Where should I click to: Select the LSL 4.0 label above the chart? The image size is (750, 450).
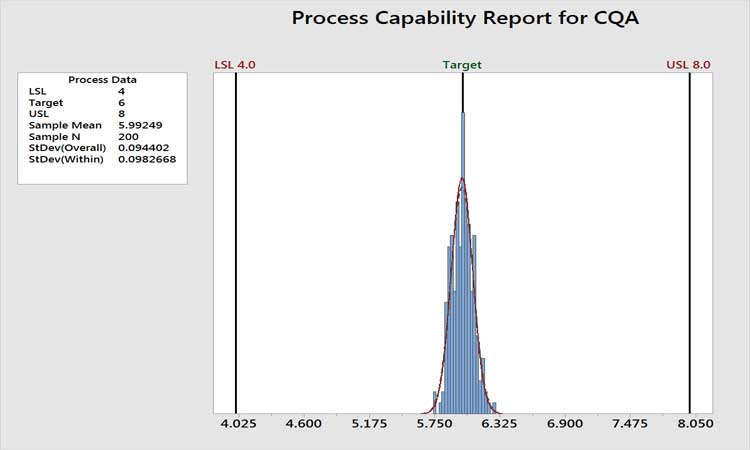[x=235, y=65]
